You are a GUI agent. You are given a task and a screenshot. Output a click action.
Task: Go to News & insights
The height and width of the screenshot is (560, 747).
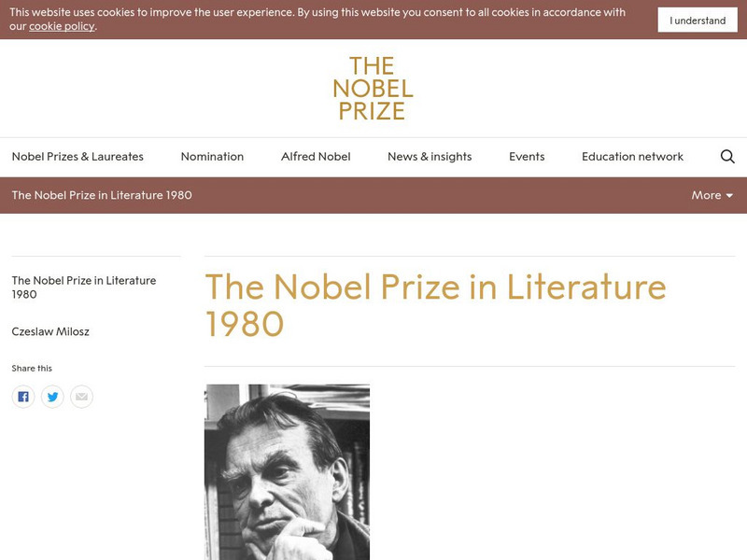click(x=430, y=157)
